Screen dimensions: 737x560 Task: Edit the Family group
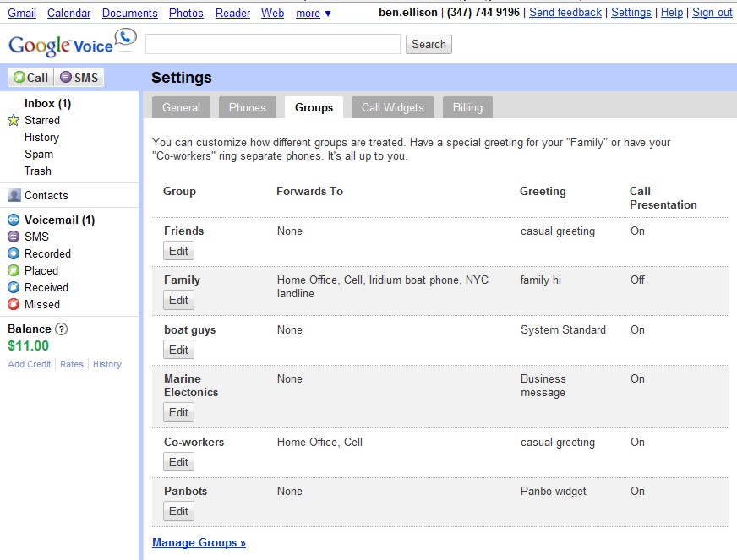[x=178, y=300]
